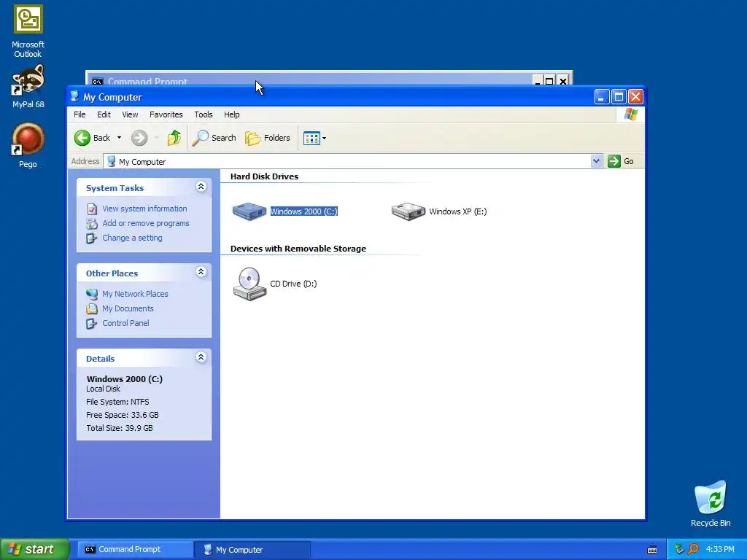
Task: Click the My Documents folder icon
Action: [x=92, y=308]
